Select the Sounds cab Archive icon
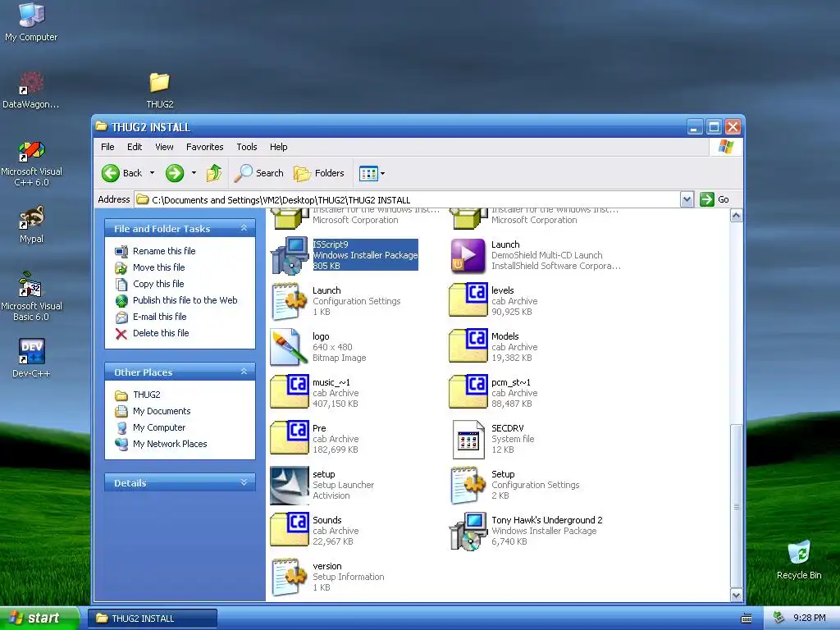This screenshot has height=630, width=840. 290,530
